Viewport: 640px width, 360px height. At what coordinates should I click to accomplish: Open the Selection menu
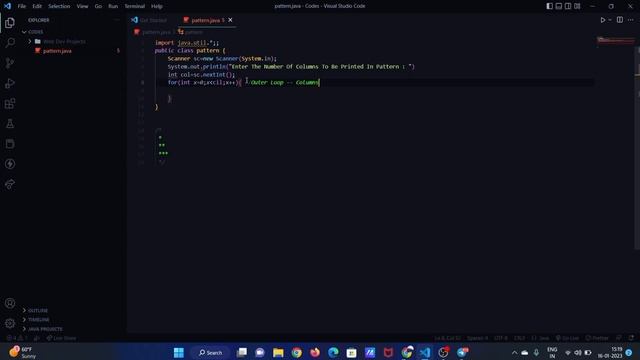pos(59,6)
